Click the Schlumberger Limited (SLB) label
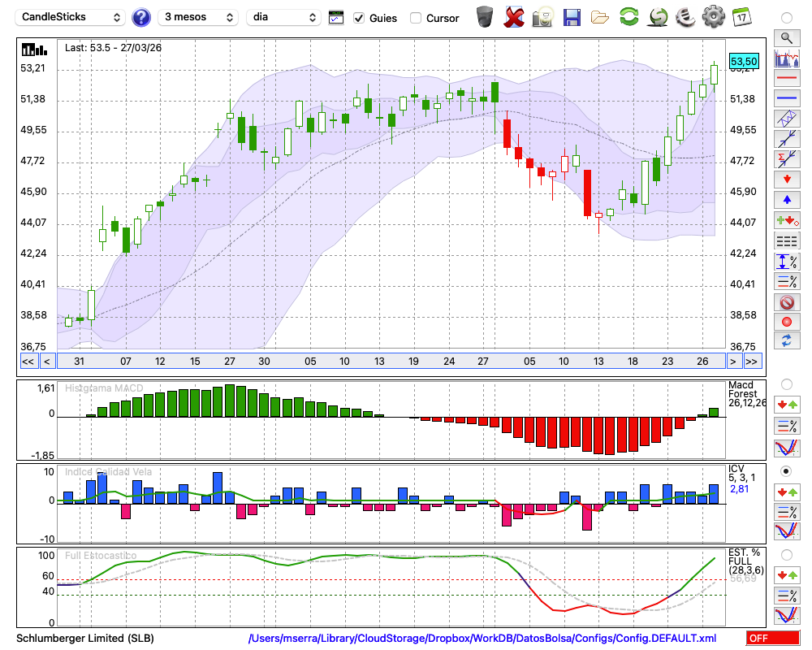 pyautogui.click(x=85, y=638)
